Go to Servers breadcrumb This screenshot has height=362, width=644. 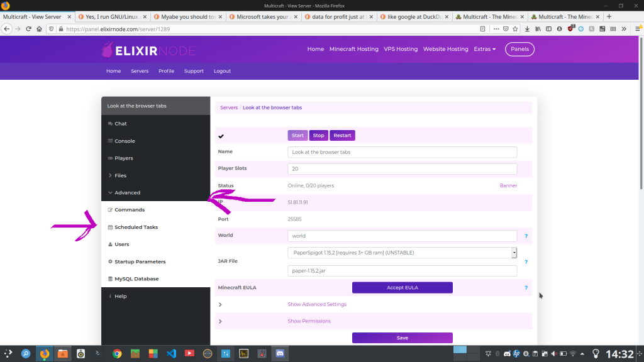(x=229, y=107)
